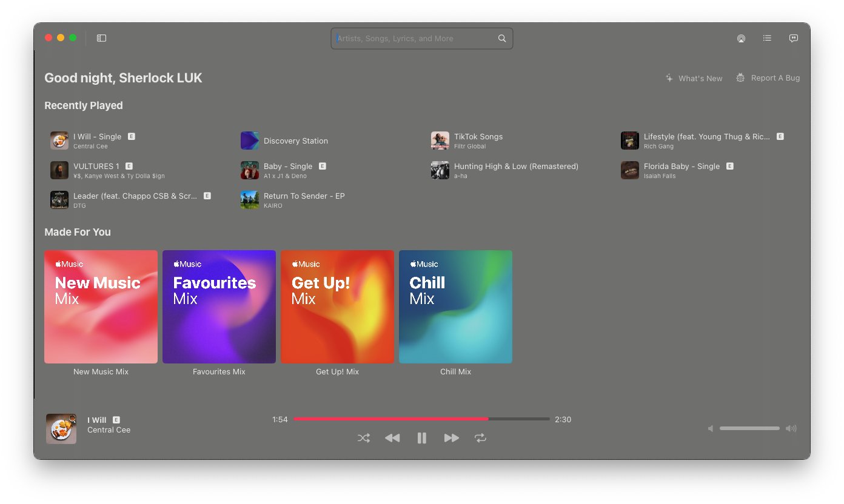Toggle repeat mode
This screenshot has height=504, width=844.
(x=480, y=438)
